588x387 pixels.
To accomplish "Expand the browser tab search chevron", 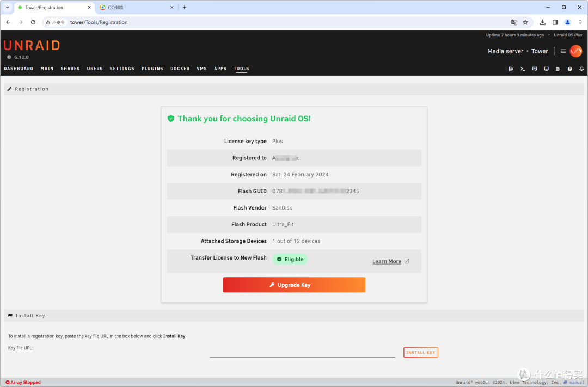I will point(7,8).
